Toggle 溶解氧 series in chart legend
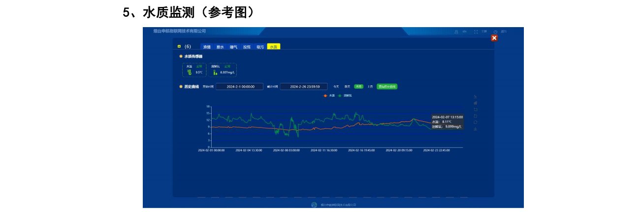 [345, 95]
